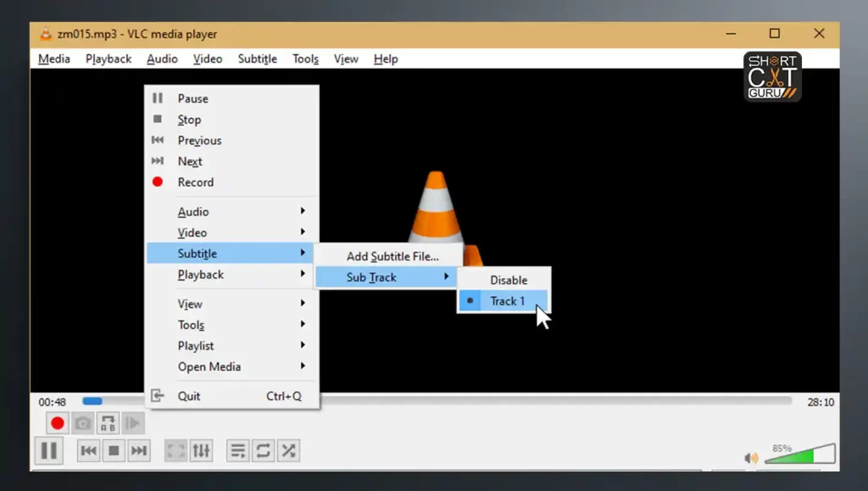The image size is (868, 491).
Task: Open the Tools menu in menu bar
Action: tap(305, 59)
